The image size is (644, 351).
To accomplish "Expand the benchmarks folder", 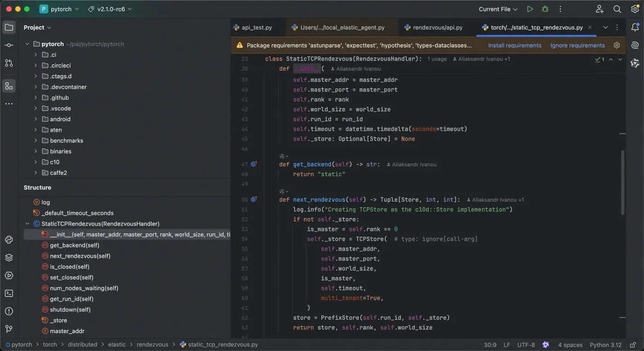I will [35, 141].
